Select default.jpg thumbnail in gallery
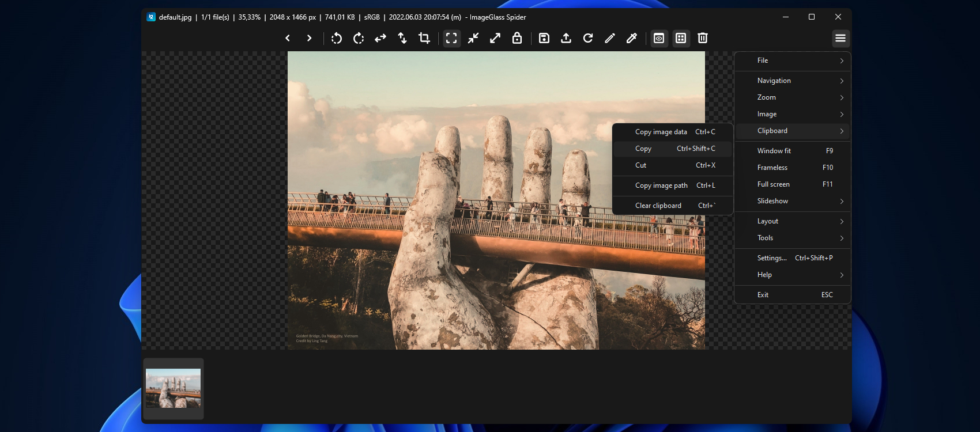 coord(174,389)
